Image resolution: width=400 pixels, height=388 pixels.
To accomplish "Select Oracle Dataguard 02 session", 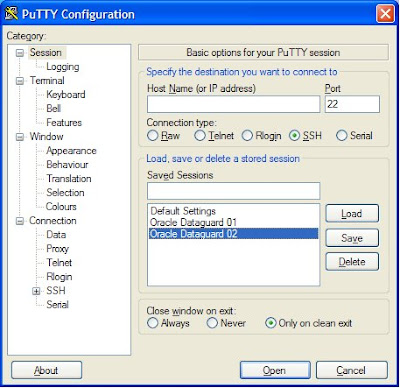I will [233, 234].
